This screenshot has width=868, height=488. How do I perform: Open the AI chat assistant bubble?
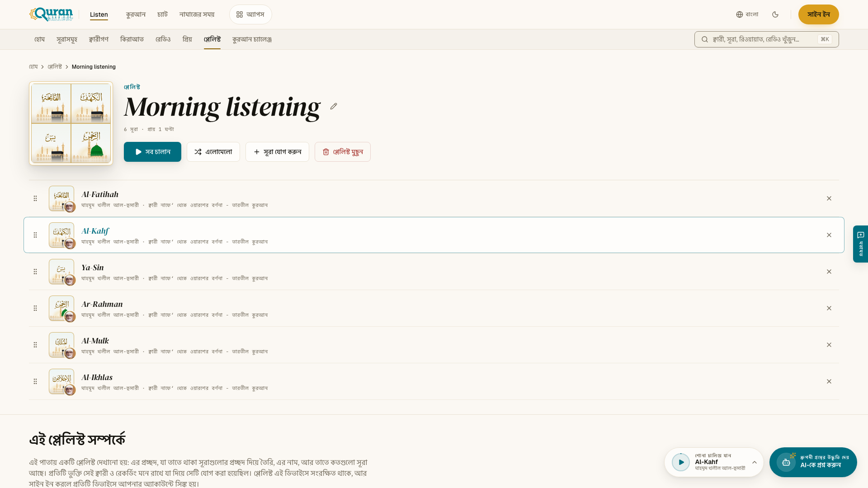(x=813, y=462)
